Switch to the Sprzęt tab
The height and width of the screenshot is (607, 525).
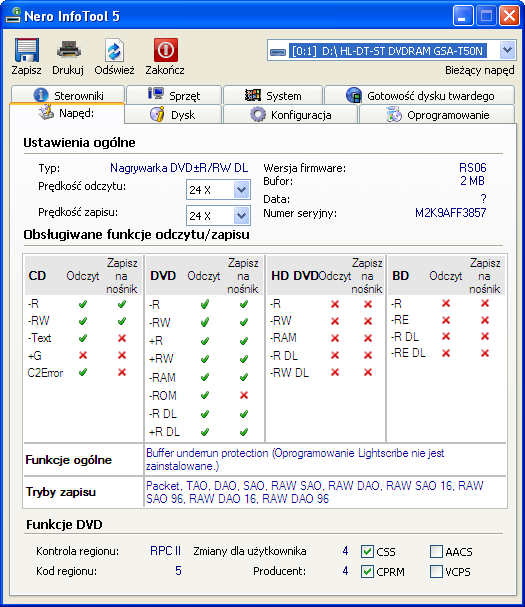pyautogui.click(x=174, y=95)
